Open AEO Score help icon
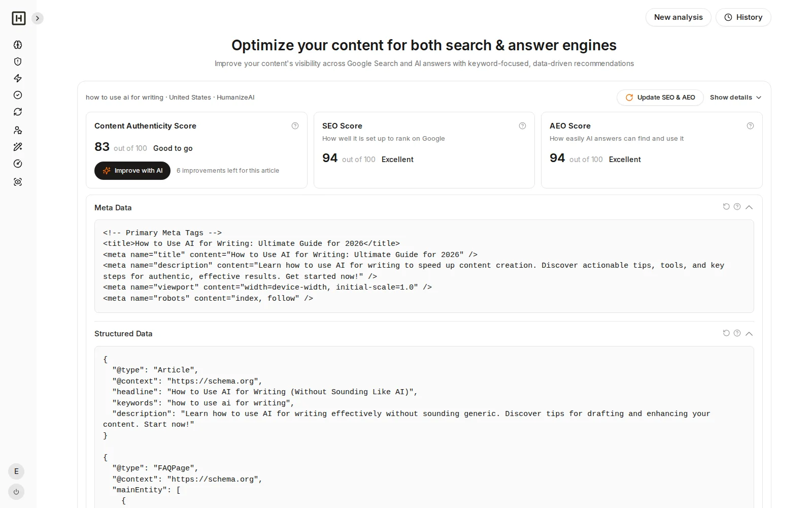 click(750, 126)
